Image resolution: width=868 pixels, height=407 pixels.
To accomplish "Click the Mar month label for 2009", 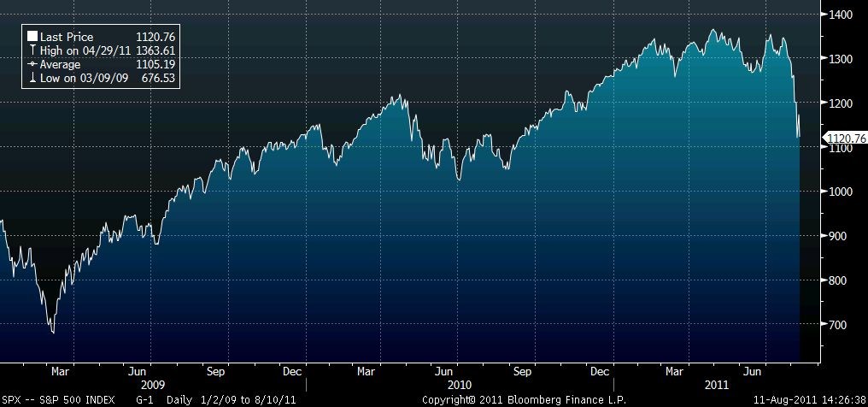I will [x=61, y=372].
